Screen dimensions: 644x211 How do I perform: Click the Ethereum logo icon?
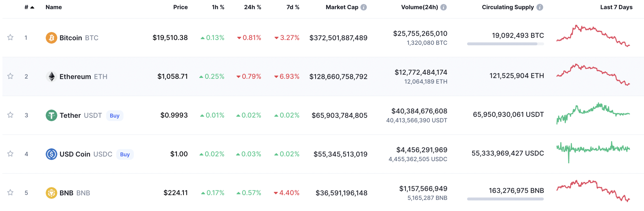click(51, 77)
